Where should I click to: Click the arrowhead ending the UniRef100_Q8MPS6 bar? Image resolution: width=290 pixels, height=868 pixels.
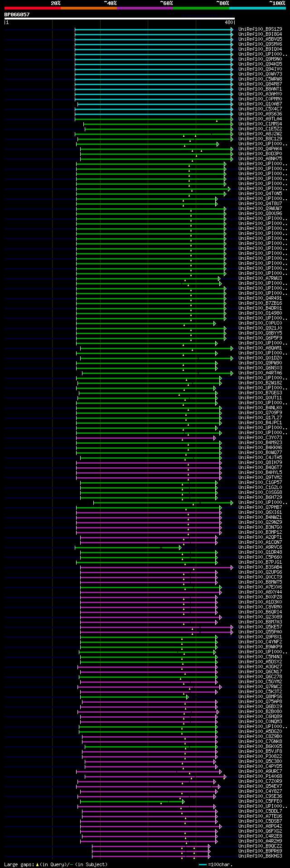coord(188,696)
